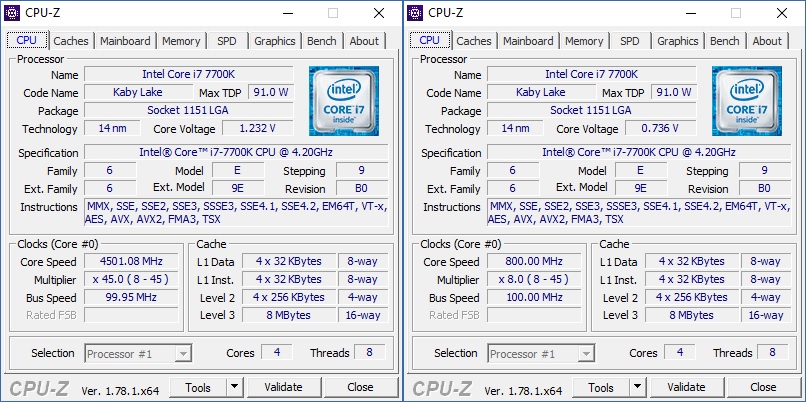Image resolution: width=806 pixels, height=402 pixels.
Task: Click Technology 14 nm in right window
Action: tap(515, 129)
